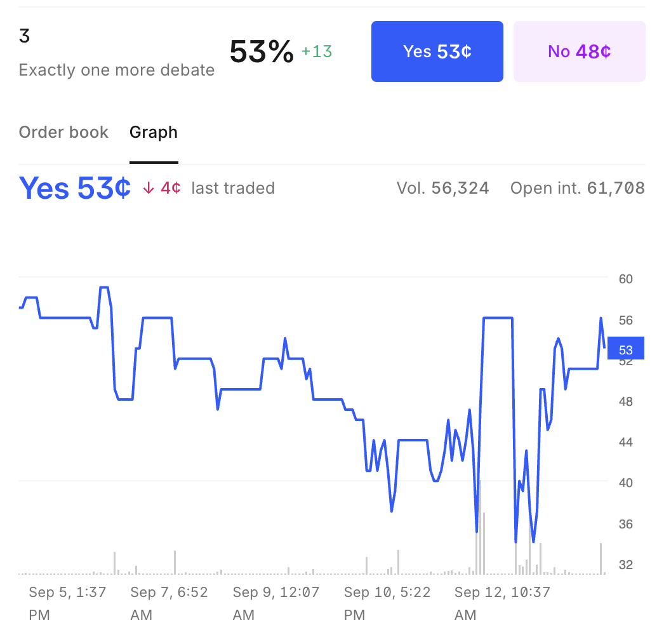Click the large 'Yes 53¢' chart heading
Image resolution: width=664 pixels, height=644 pixels.
[x=75, y=188]
